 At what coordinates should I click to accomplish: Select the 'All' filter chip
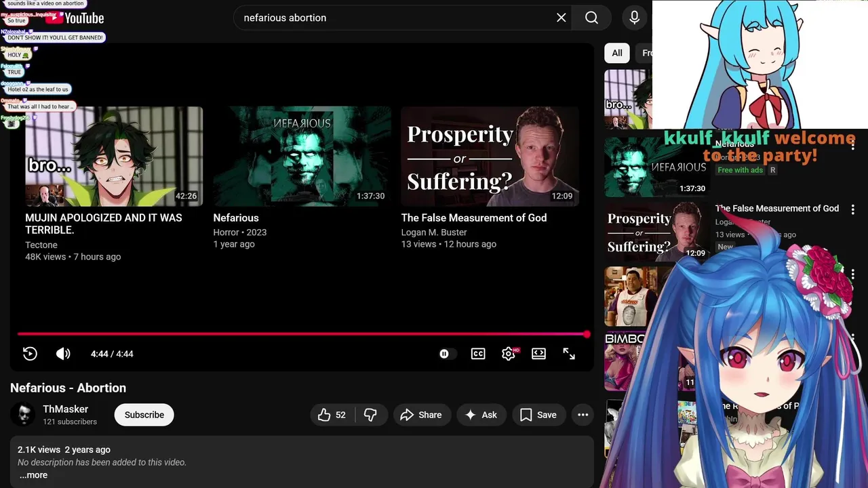pyautogui.click(x=617, y=53)
